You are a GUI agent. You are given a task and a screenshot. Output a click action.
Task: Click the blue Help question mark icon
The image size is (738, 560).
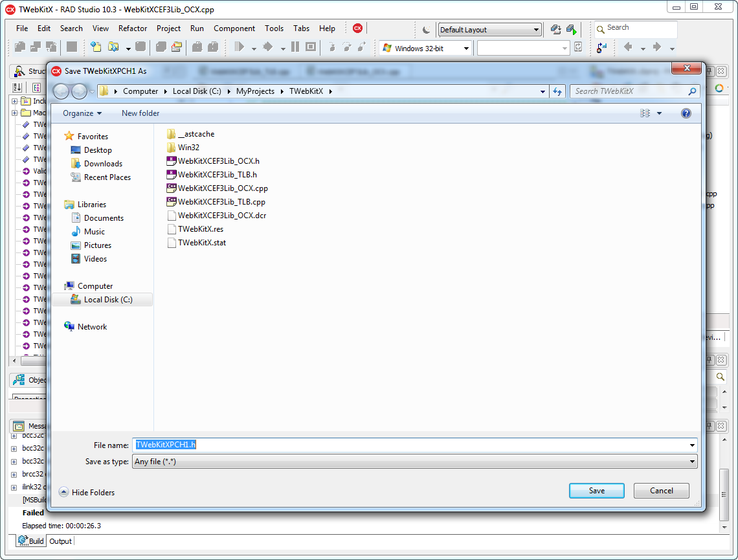pos(686,113)
